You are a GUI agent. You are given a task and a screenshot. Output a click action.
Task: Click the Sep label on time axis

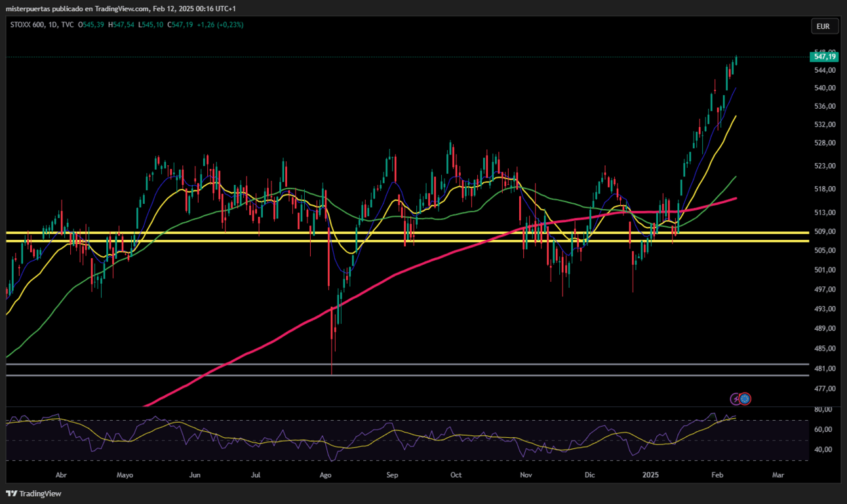pyautogui.click(x=392, y=475)
